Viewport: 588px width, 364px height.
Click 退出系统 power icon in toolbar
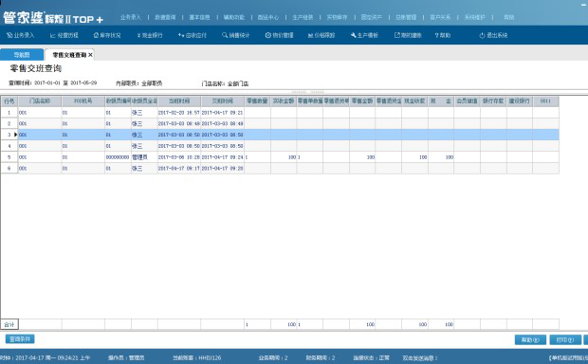pos(493,35)
